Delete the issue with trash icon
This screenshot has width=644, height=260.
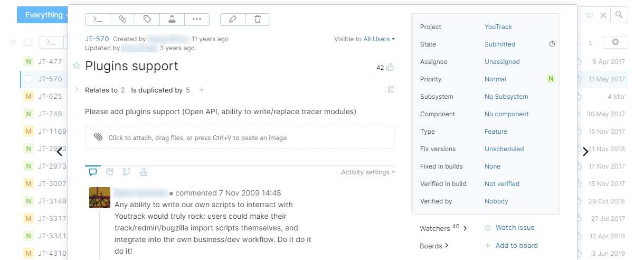258,20
